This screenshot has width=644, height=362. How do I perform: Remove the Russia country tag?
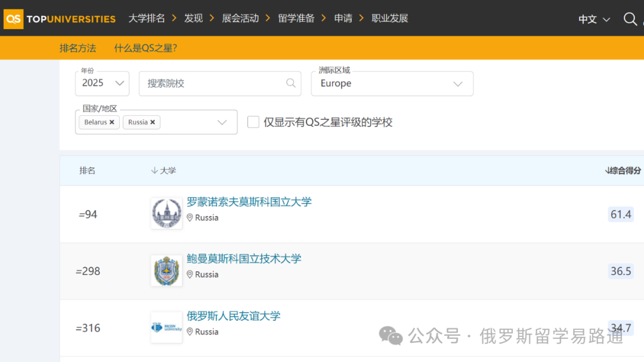click(x=153, y=122)
